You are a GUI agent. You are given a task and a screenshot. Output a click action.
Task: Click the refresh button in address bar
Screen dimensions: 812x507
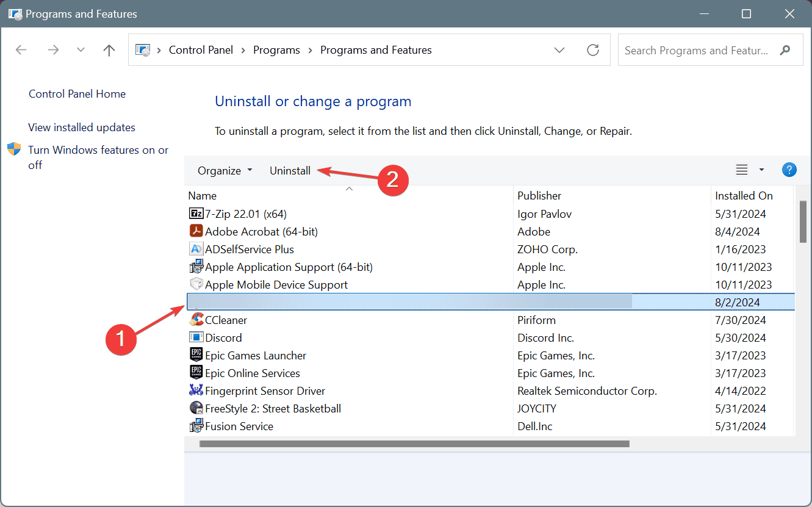click(x=593, y=50)
